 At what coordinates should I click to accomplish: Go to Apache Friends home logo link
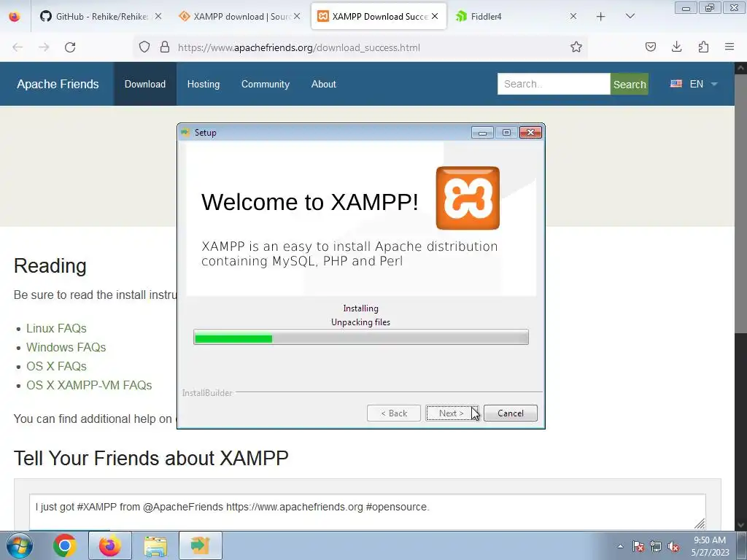coord(58,84)
